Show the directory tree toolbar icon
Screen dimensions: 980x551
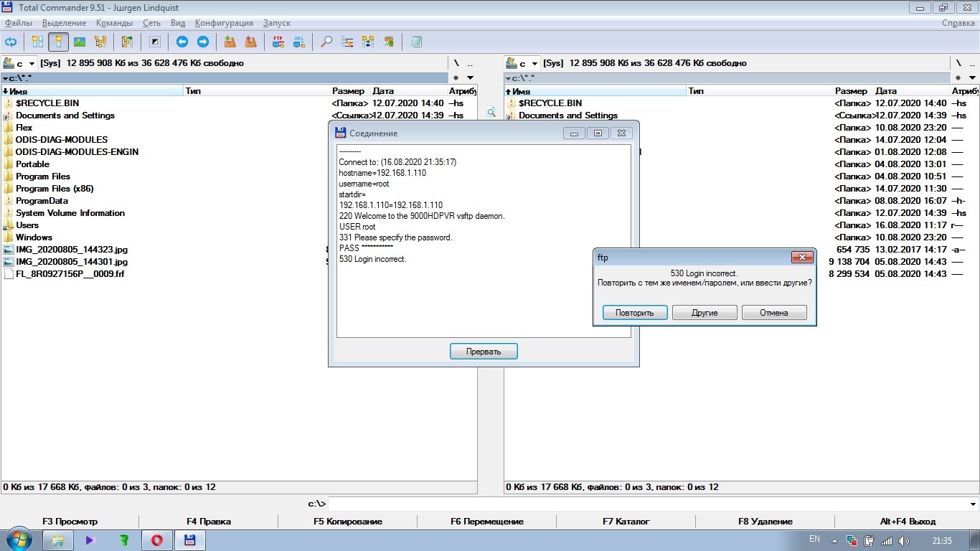click(100, 42)
